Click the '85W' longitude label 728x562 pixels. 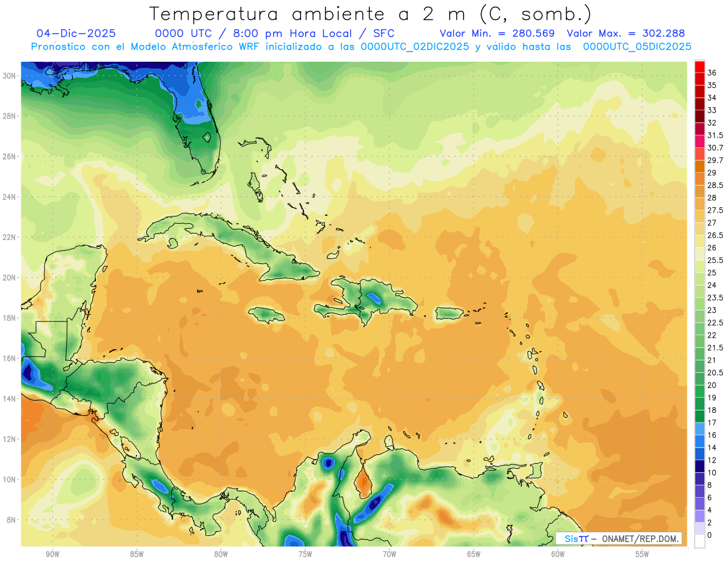136,554
